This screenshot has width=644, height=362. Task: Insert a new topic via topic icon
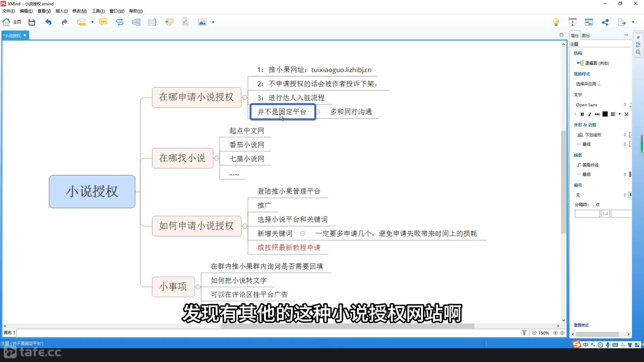pyautogui.click(x=82, y=22)
